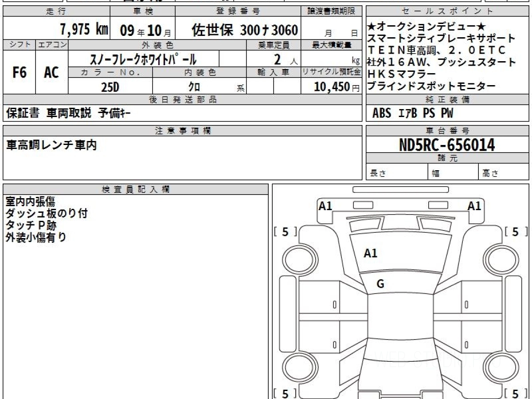Screen dimensions: 532x399
Task: Click the mileage value 7,975 km
Action: 84,29
